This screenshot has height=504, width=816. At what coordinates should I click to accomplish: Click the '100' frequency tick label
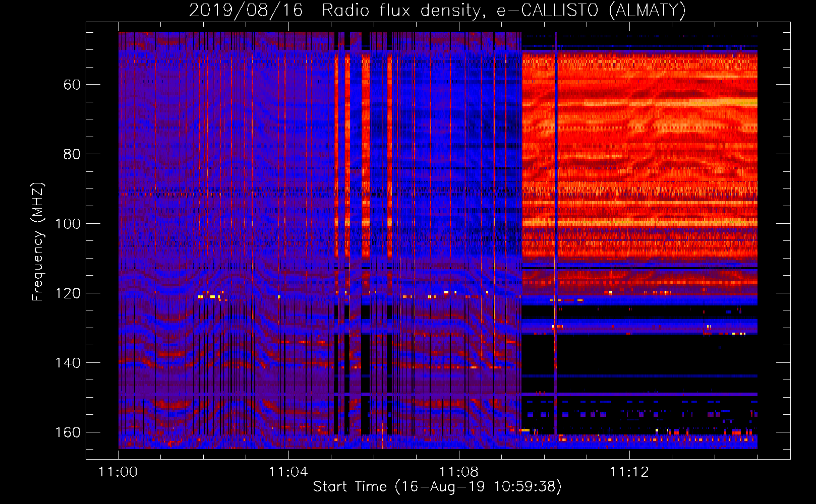pyautogui.click(x=68, y=224)
